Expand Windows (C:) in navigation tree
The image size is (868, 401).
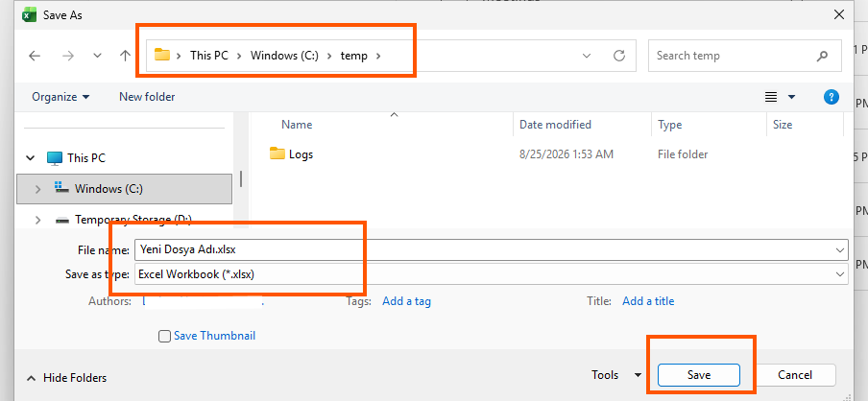click(x=37, y=189)
